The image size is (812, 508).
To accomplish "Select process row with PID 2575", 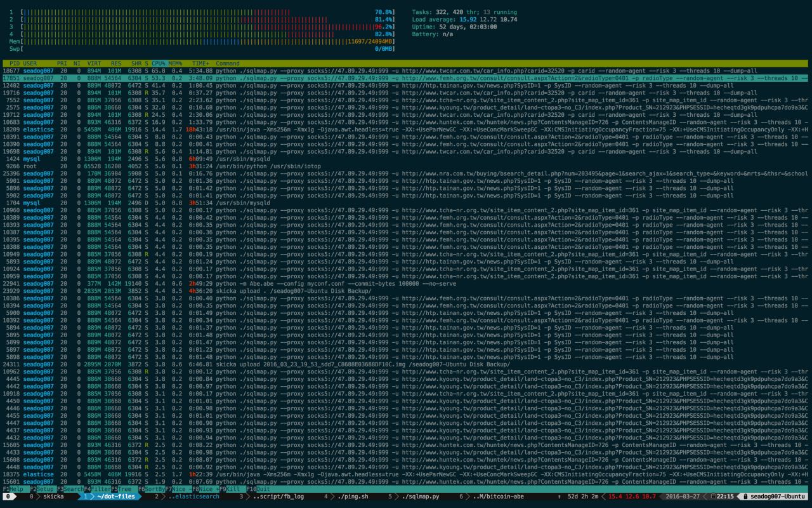I will point(405,108).
